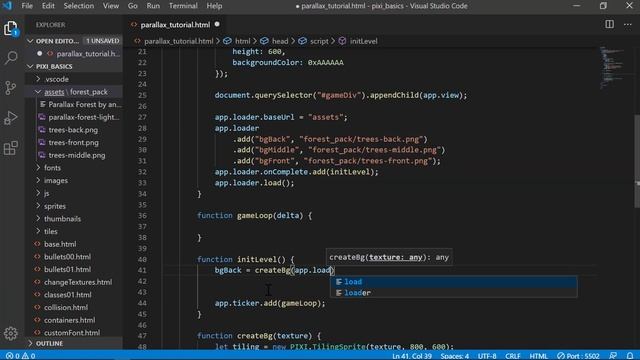640x360 pixels.
Task: Open the Edit menu
Action: [48, 6]
